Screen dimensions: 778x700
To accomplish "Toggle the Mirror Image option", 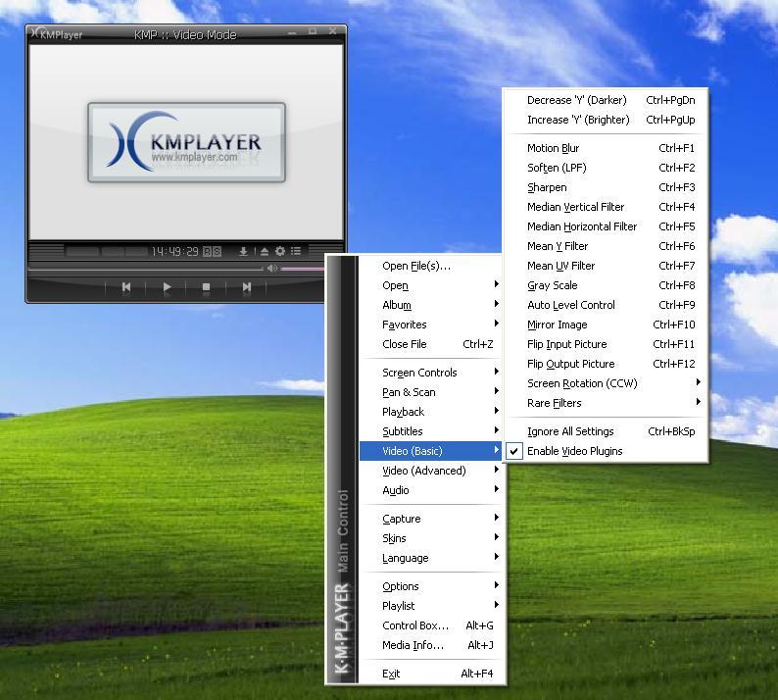I will [558, 325].
